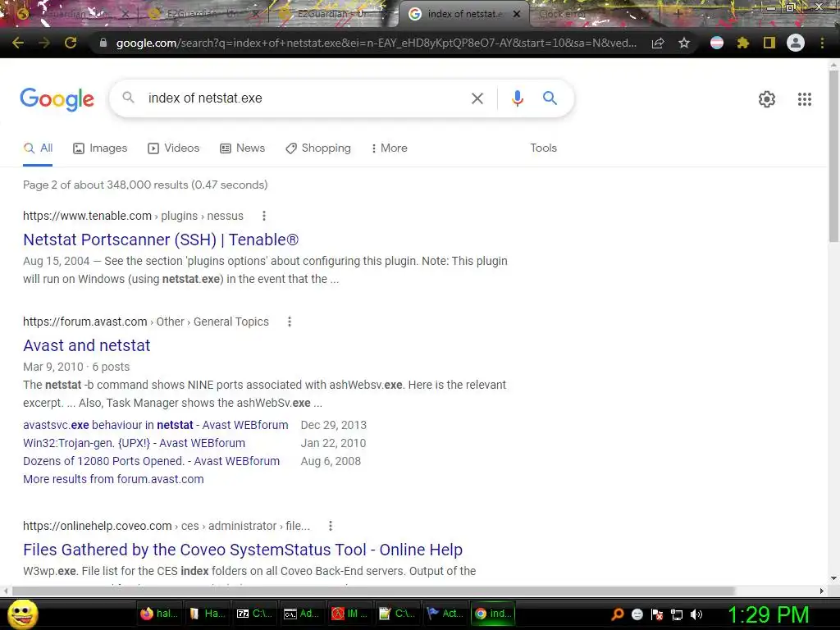
Task: Open the Coveo SystemStatus Tool Online Help result
Action: coord(243,550)
